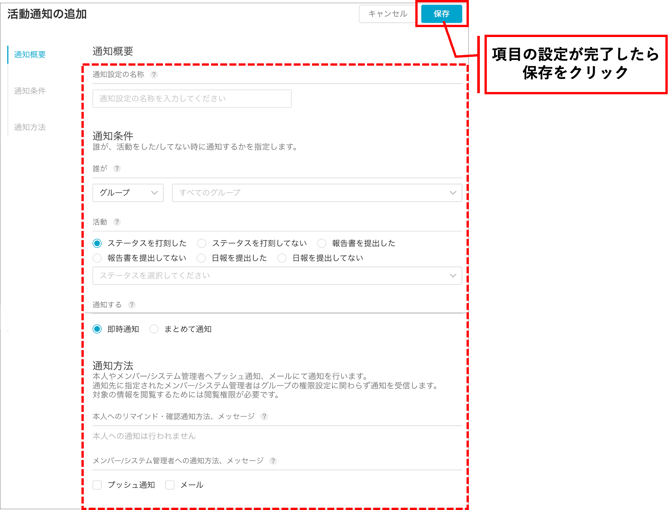Viewport: 670px width, 510px height.
Task: Open the グループ dropdown
Action: click(128, 193)
